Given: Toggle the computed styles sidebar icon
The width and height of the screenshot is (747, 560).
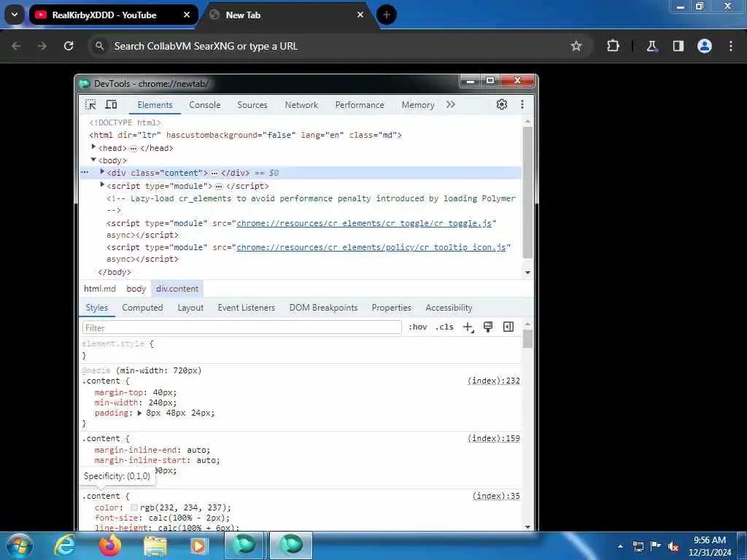Looking at the screenshot, I should [x=508, y=327].
